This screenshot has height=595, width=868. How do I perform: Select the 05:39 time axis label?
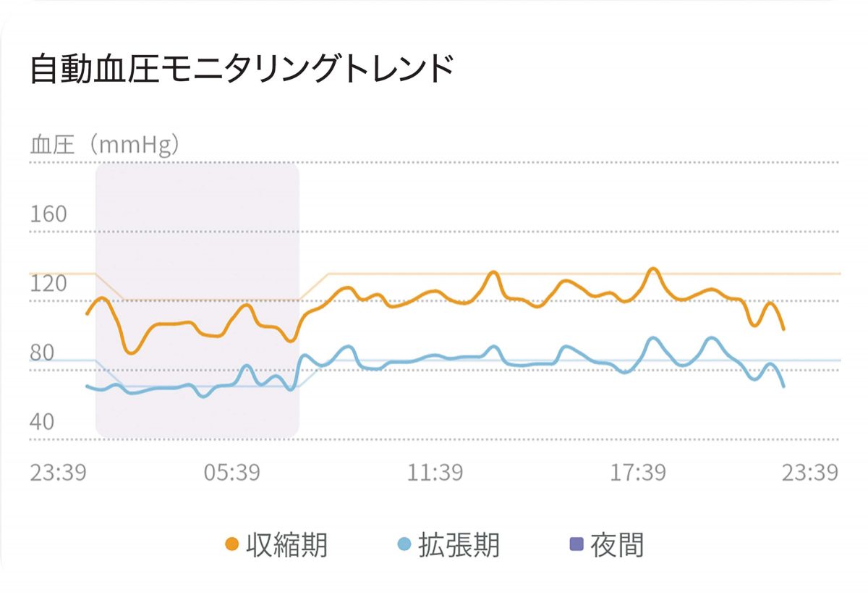[231, 473]
